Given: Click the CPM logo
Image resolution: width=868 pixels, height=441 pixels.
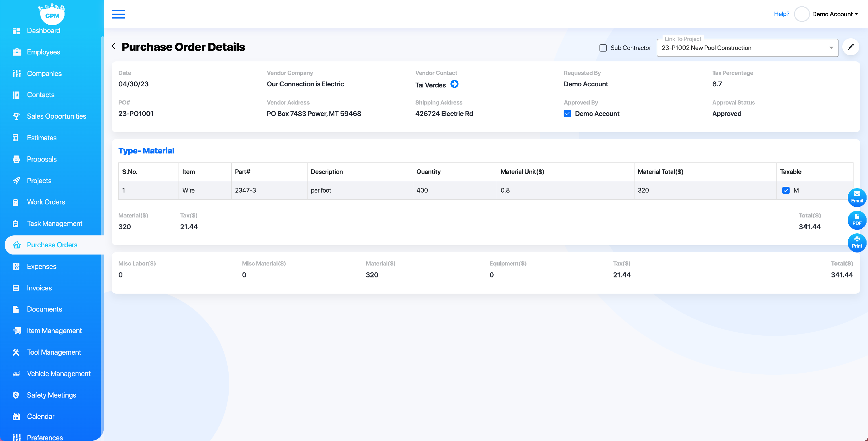Looking at the screenshot, I should pyautogui.click(x=52, y=14).
